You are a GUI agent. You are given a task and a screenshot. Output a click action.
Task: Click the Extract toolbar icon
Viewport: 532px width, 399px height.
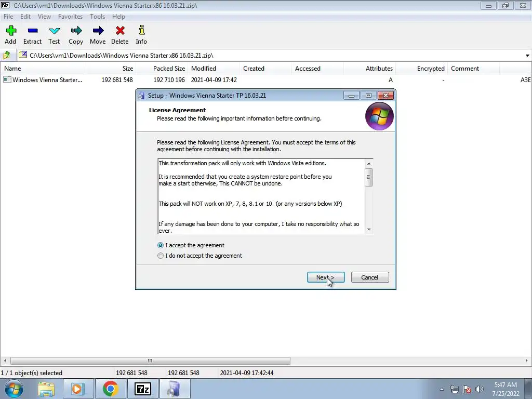[33, 31]
